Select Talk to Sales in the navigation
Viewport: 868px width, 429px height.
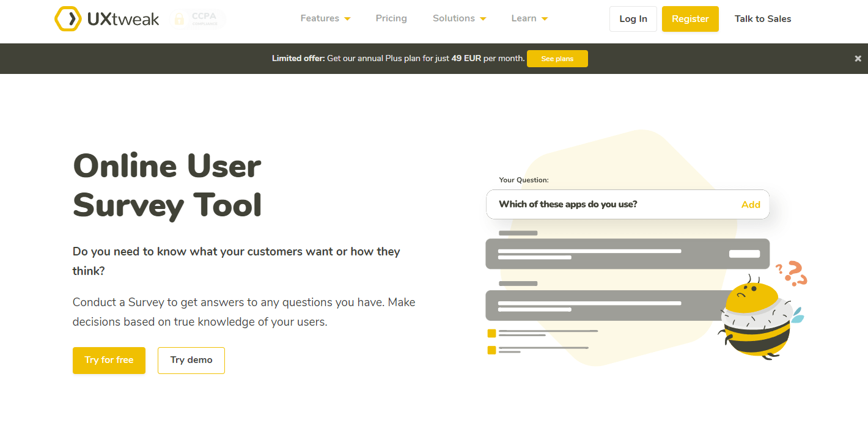point(762,18)
